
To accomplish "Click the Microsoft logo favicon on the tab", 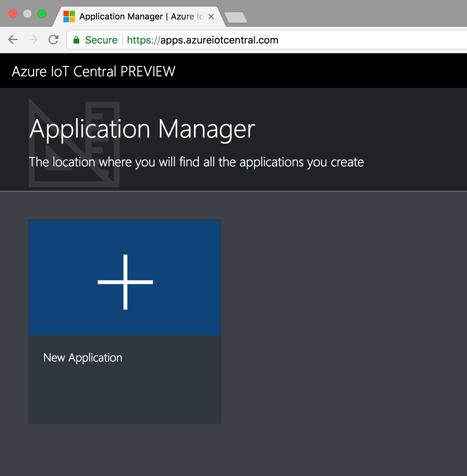I will click(69, 17).
